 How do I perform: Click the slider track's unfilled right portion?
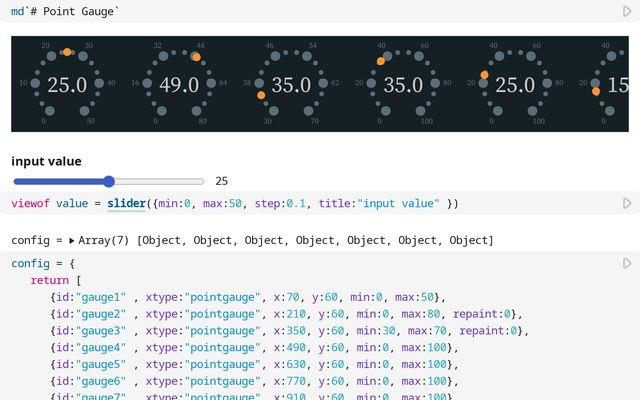[158, 181]
